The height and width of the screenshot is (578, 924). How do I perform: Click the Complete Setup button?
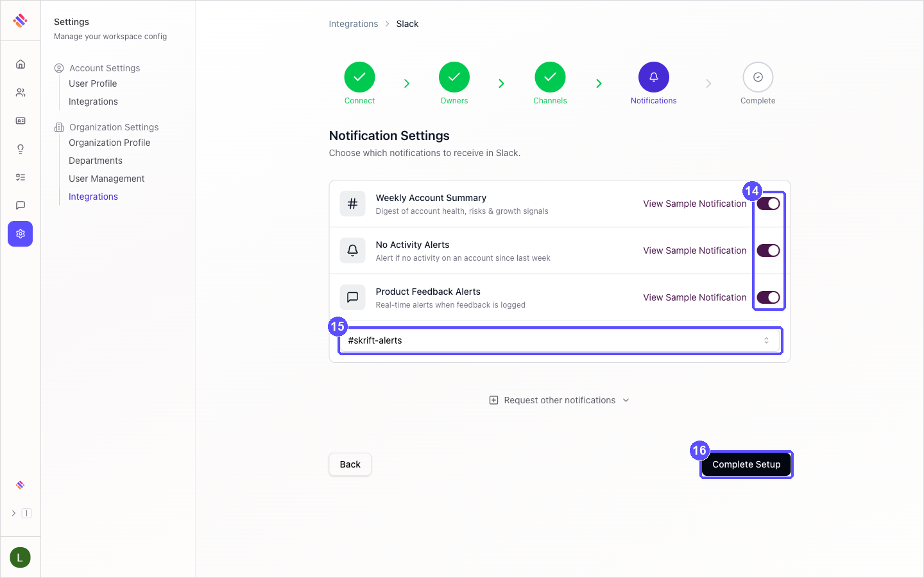(746, 464)
